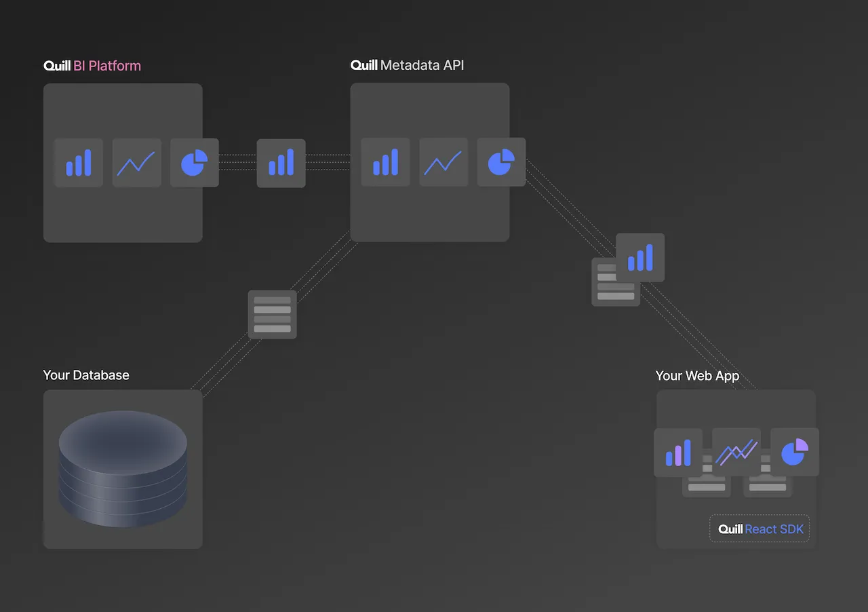Click the database cylinder under Your Database
Screen dimensions: 868x612
[123, 469]
